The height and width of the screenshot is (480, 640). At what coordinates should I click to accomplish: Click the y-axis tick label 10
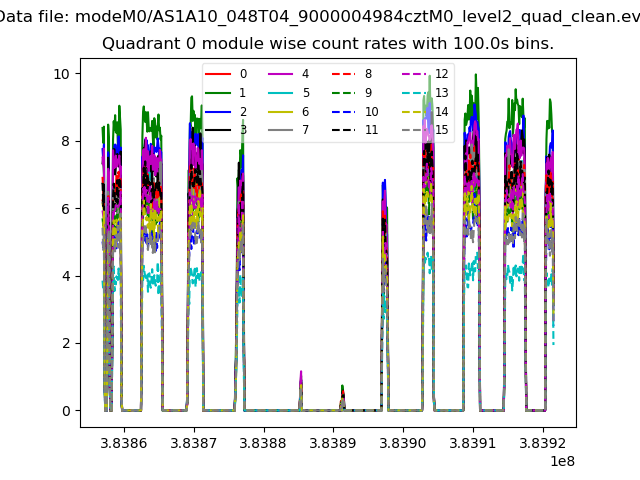pos(61,74)
